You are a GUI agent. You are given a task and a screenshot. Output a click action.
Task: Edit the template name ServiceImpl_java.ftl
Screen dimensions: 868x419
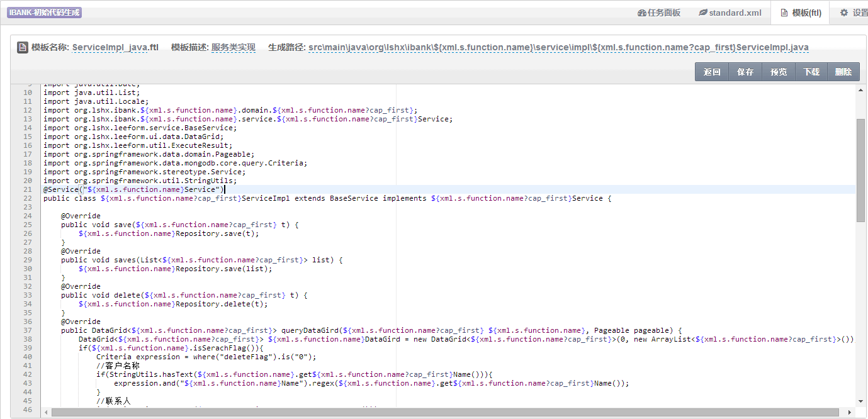coord(115,47)
